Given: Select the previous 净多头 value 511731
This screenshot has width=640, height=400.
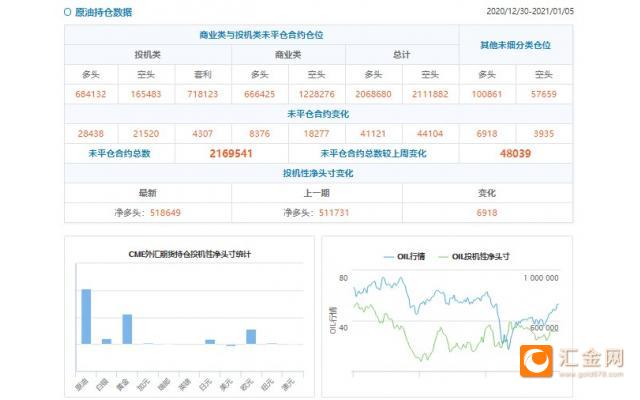Looking at the screenshot, I should (334, 213).
